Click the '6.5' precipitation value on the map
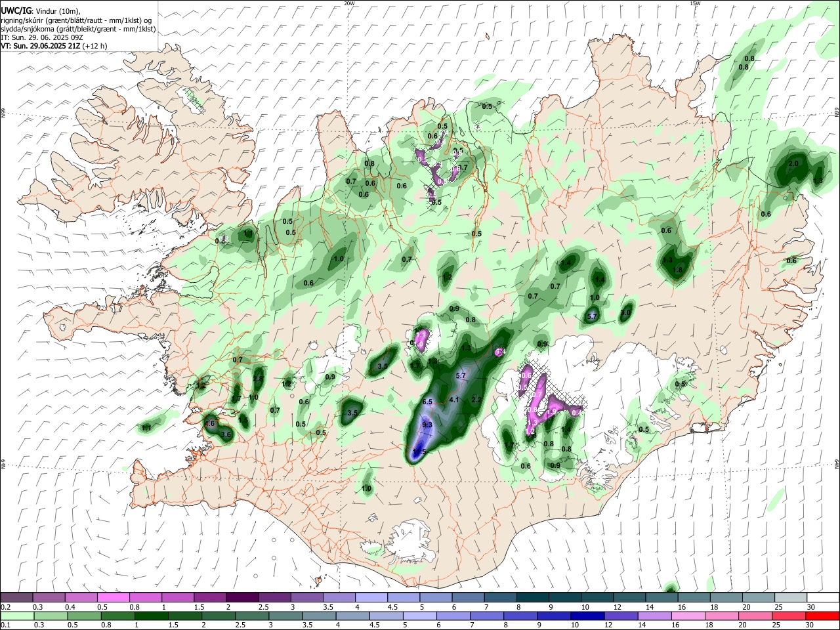The width and height of the screenshot is (840, 630). pyautogui.click(x=427, y=402)
